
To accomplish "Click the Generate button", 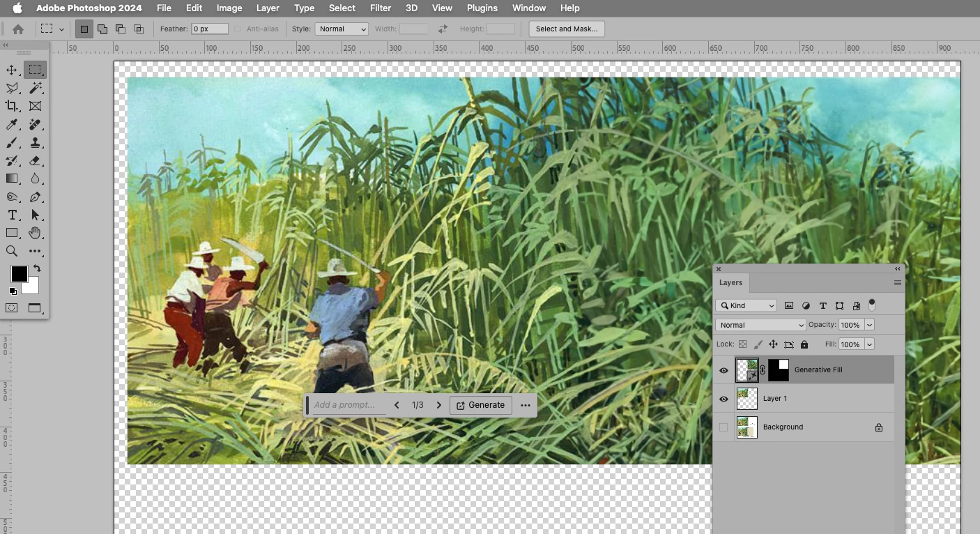I will (481, 405).
